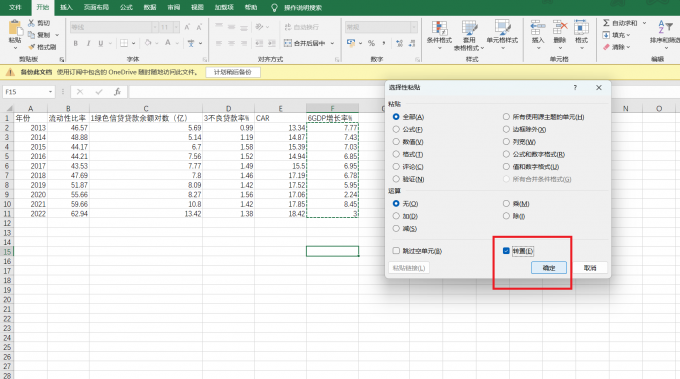Image resolution: width=680 pixels, height=379 pixels.
Task: Open the number format dropdown
Action: point(414,27)
